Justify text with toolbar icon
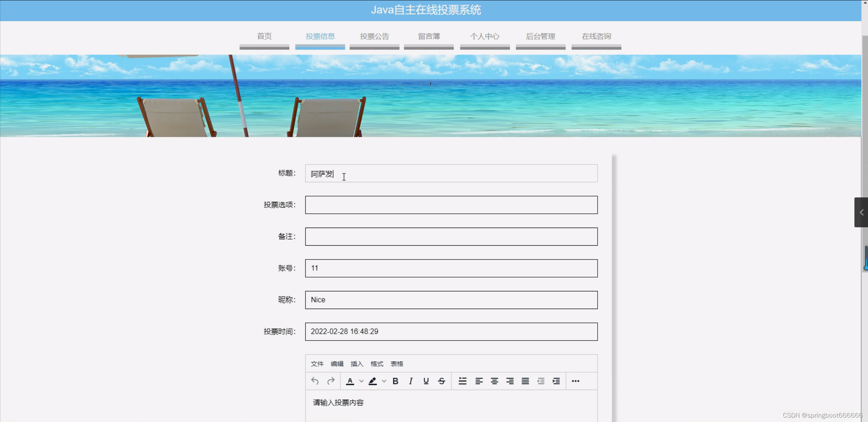The width and height of the screenshot is (868, 422). tap(525, 381)
